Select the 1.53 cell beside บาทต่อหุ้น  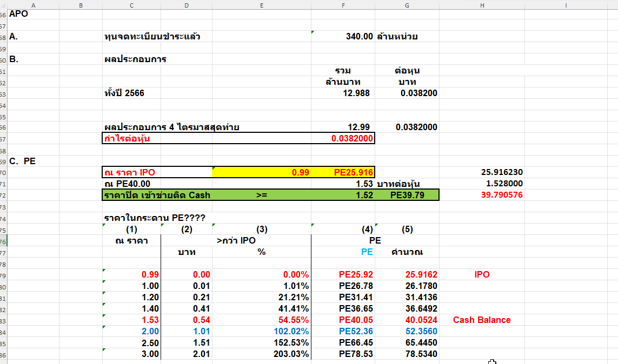point(343,184)
